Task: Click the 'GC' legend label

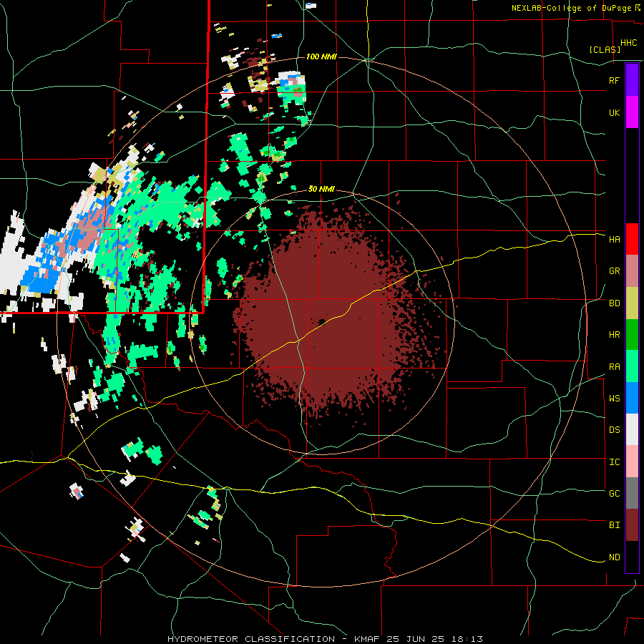Action: tap(614, 494)
